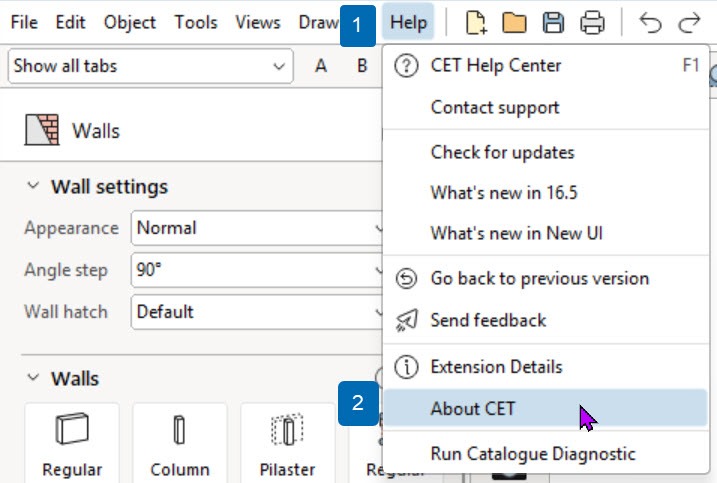Open the Object menu
Image resolution: width=717 pixels, height=483 pixels.
click(130, 22)
